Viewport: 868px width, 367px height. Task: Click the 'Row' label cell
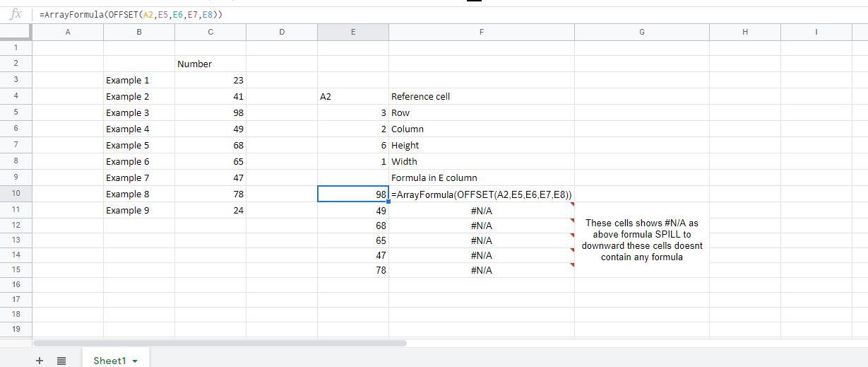pyautogui.click(x=482, y=112)
